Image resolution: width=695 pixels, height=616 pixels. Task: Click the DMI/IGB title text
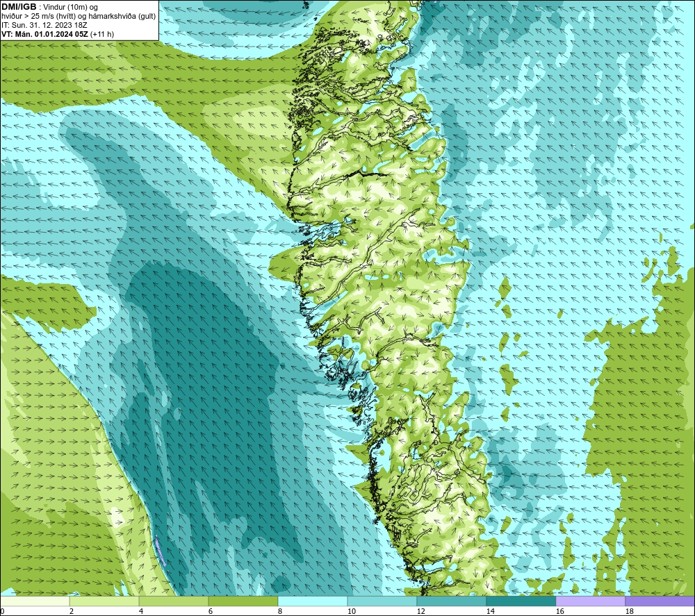tap(19, 7)
